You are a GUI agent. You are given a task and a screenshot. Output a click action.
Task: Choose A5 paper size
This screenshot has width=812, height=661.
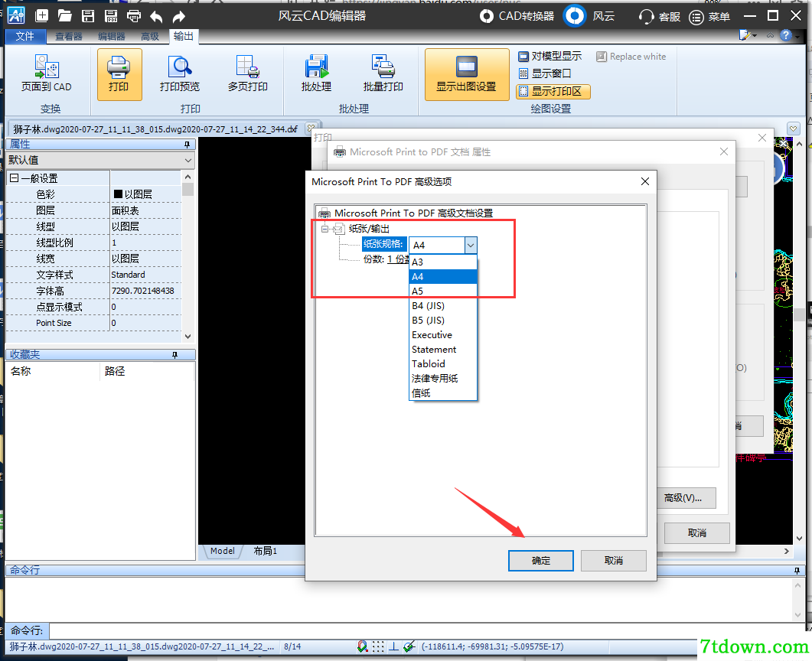click(443, 291)
